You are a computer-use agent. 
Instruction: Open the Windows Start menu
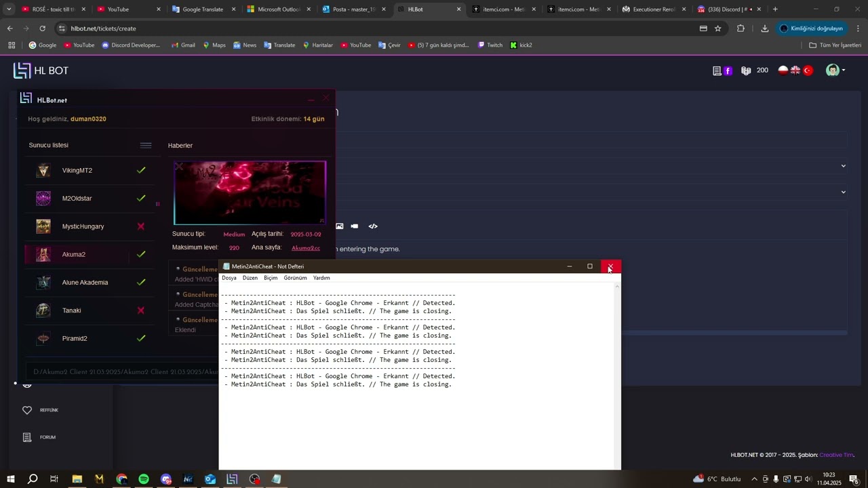click(11, 479)
